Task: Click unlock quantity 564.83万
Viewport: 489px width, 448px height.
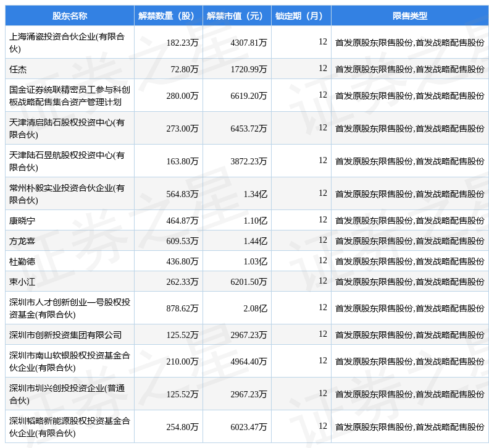Action: pos(182,194)
